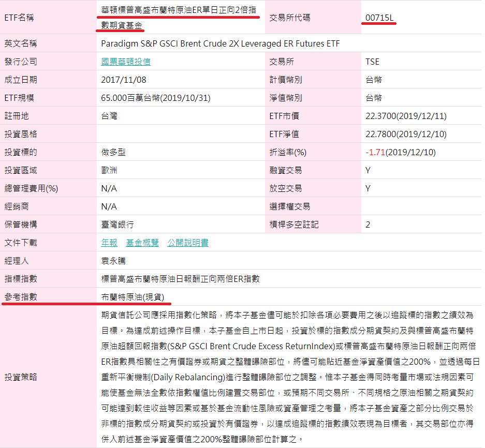Click the strategy paragraph starting 期貨信託公司應採用
This screenshot has width=485, height=448.
[290, 377]
